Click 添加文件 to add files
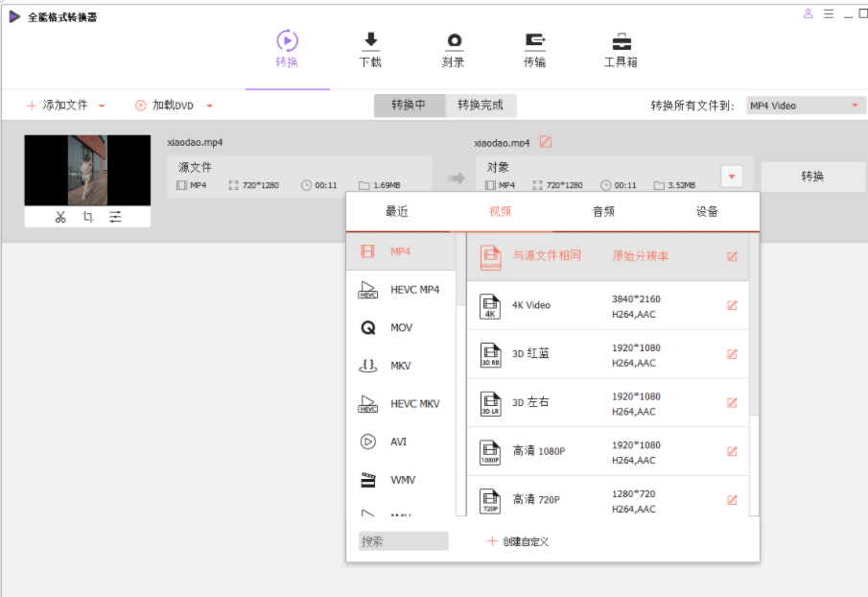868x597 pixels. [58, 106]
